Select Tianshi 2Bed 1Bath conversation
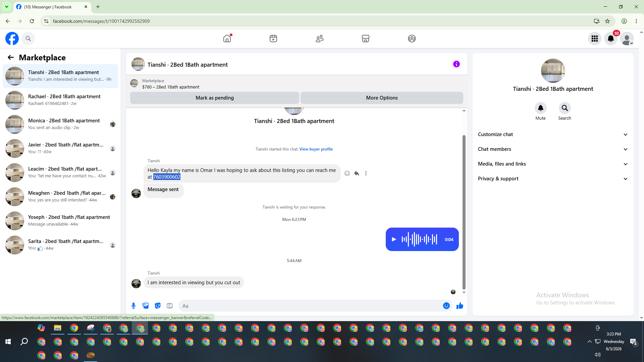Viewport: 644px width, 362px height. (60, 76)
